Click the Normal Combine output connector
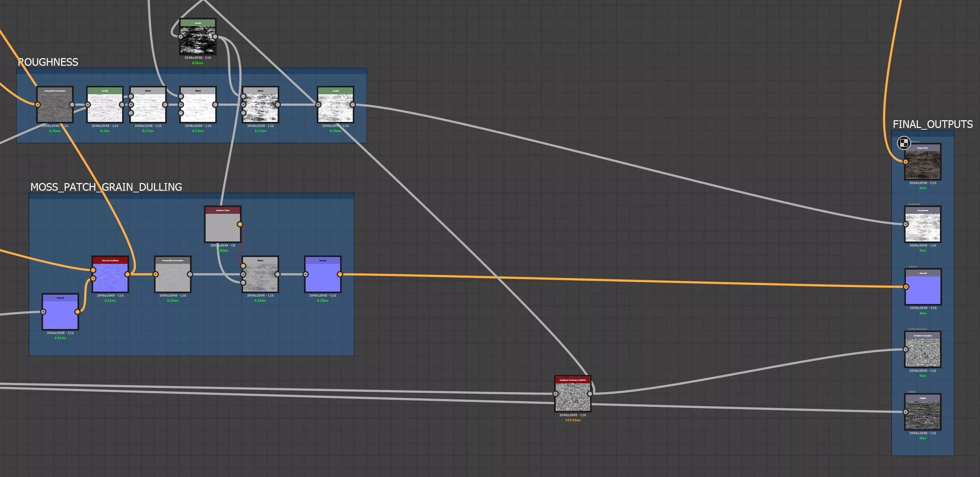 (x=128, y=274)
